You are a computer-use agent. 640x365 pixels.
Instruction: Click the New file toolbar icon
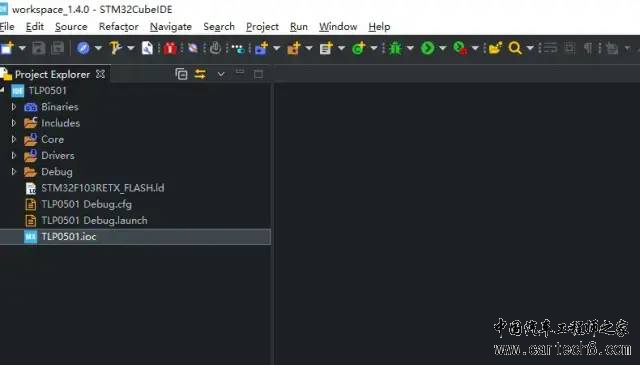[7, 48]
